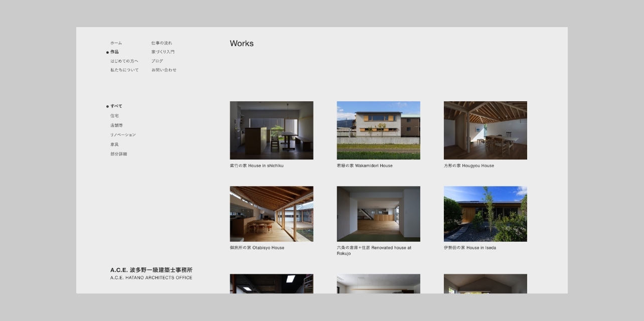This screenshot has height=321, width=644.
Task: Open お問い合わせ contact page
Action: tap(164, 70)
